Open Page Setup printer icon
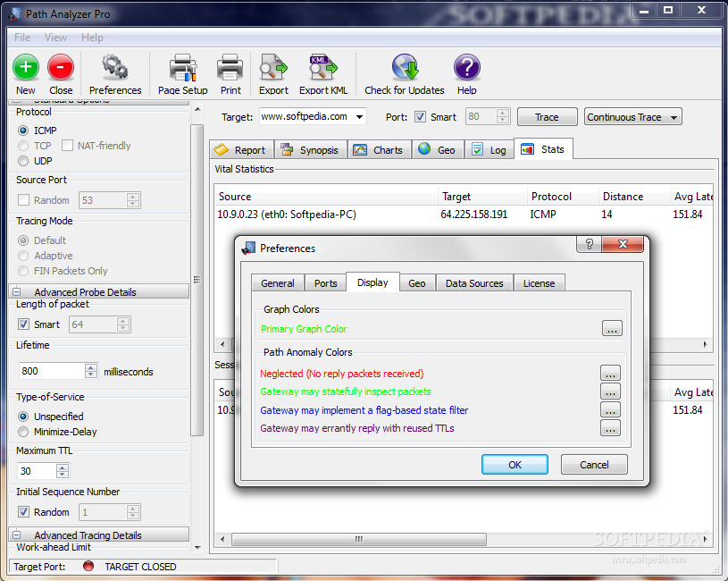The image size is (728, 581). 182,67
